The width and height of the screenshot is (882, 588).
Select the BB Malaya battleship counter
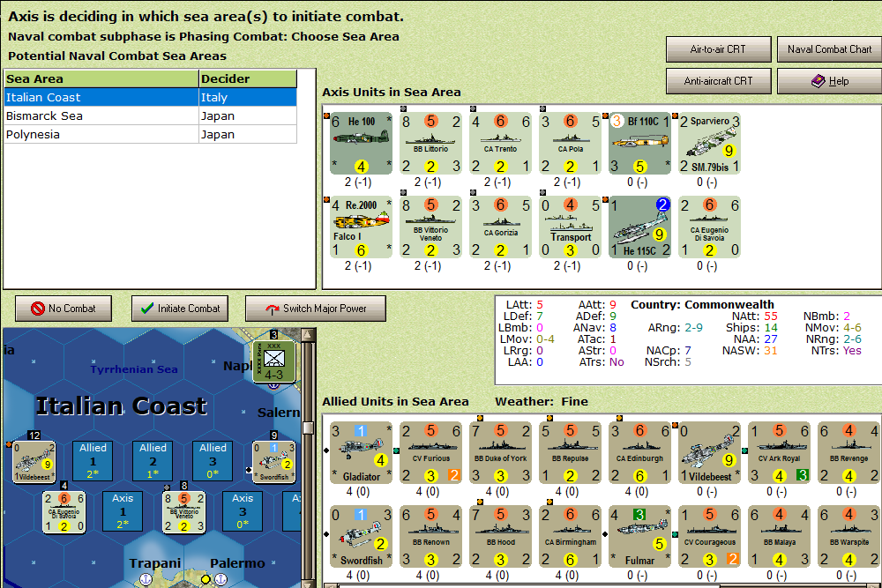point(780,537)
